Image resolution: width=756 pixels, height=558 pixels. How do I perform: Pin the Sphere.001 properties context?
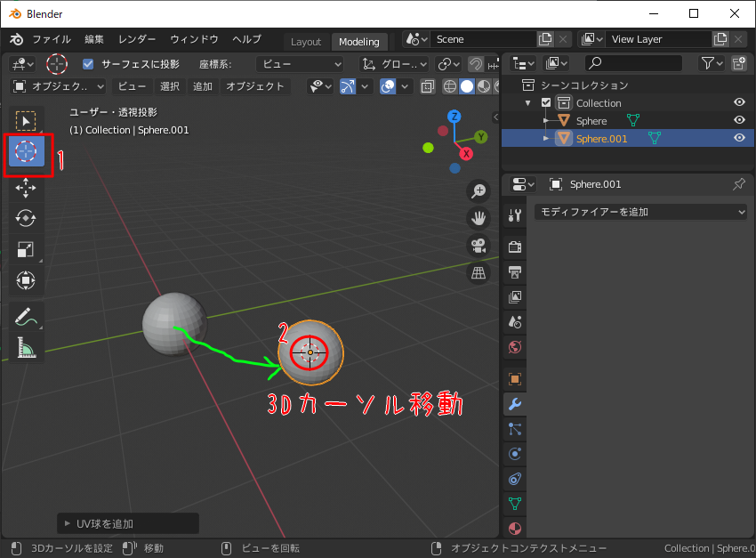(x=738, y=184)
